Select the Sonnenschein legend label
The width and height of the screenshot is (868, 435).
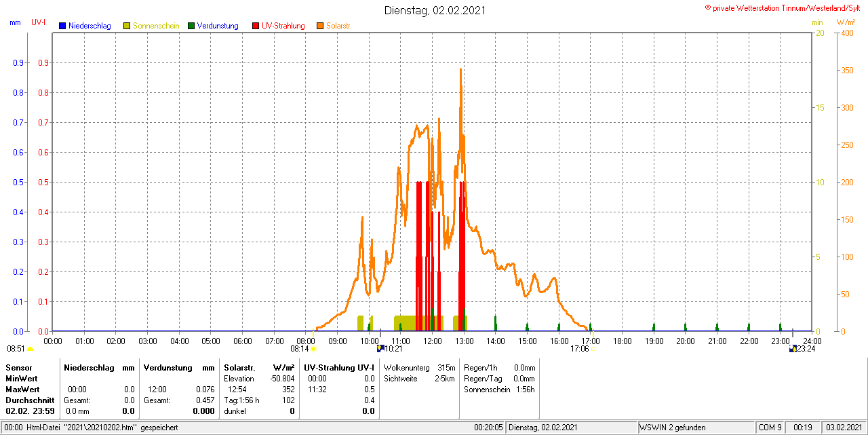(156, 26)
